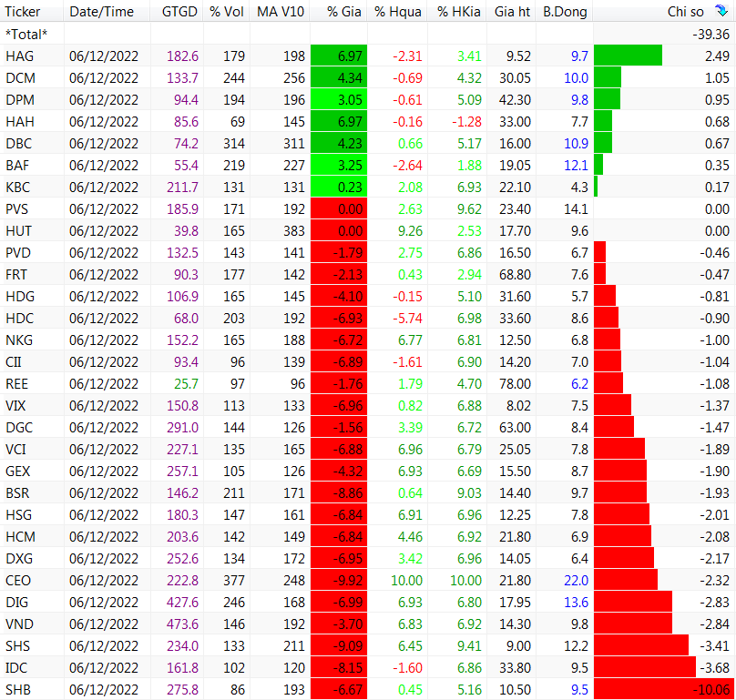This screenshot has width=736, height=700.
Task: Sort by the Ticker column header
Action: [x=32, y=11]
